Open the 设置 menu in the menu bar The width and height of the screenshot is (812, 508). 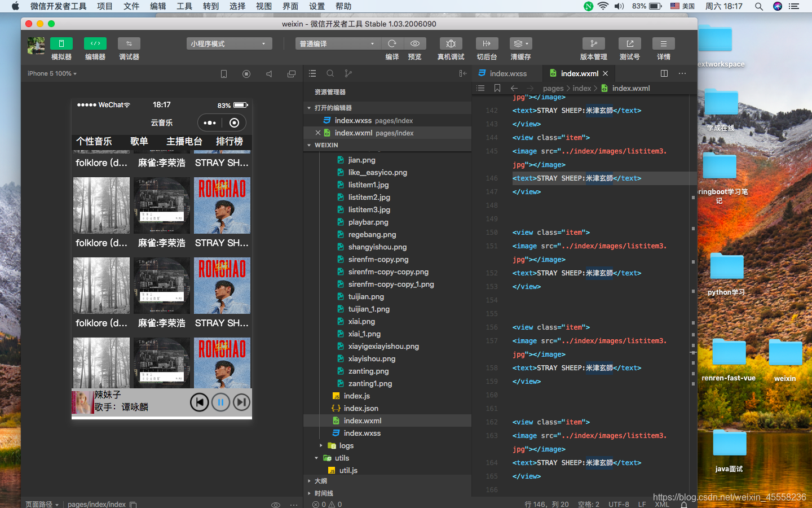317,6
